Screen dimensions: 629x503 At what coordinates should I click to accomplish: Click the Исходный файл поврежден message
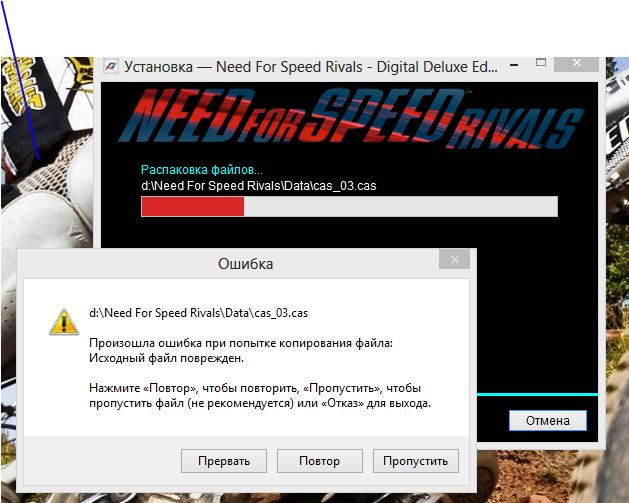point(166,358)
